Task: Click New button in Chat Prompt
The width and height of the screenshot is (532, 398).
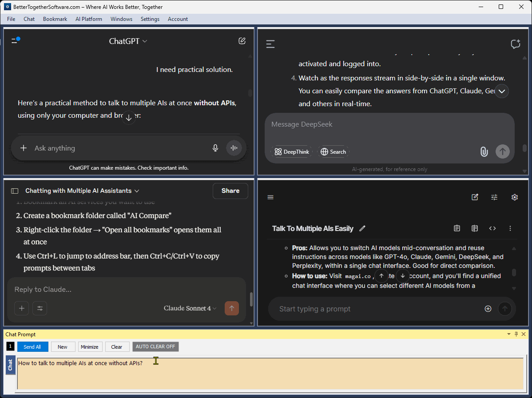Action: click(63, 347)
